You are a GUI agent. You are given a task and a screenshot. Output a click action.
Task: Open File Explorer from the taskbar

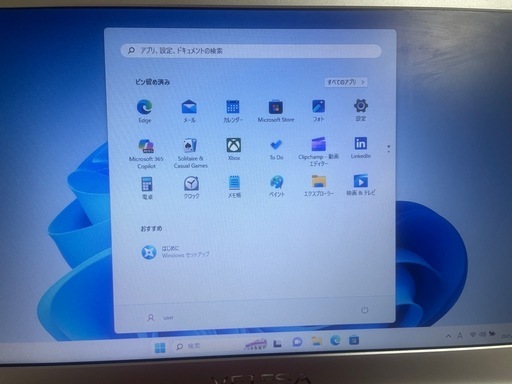point(316,341)
